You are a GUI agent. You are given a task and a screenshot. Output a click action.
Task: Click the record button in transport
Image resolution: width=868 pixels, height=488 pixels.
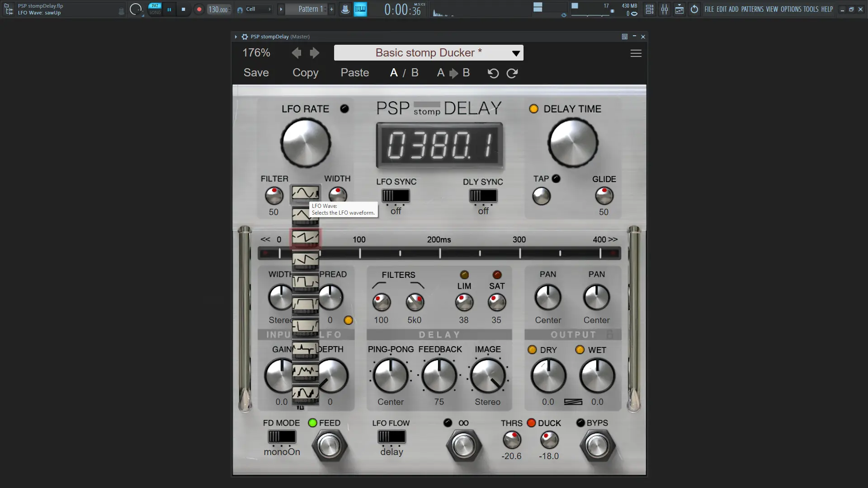click(199, 9)
